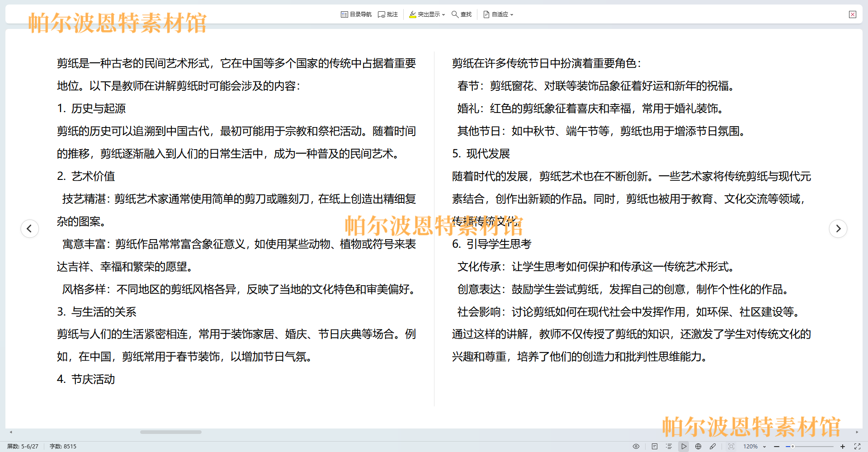Click the heading '6. 引导学生思考'

(492, 244)
